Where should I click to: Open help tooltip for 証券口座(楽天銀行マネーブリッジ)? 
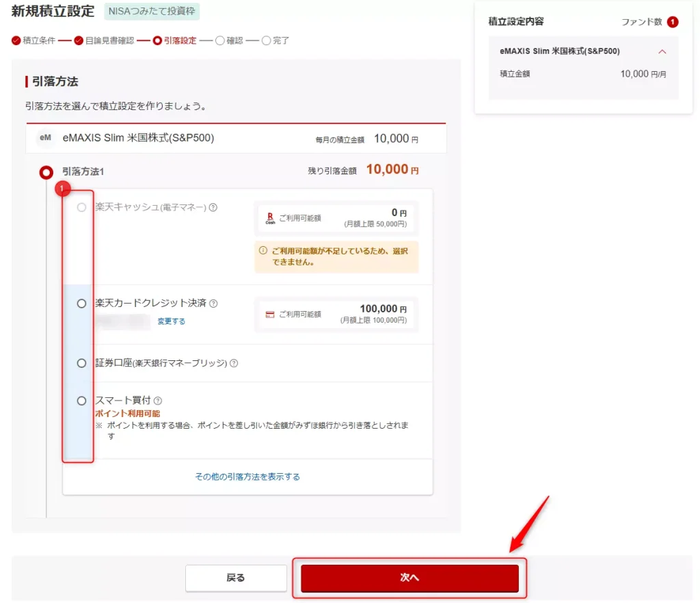click(x=232, y=362)
